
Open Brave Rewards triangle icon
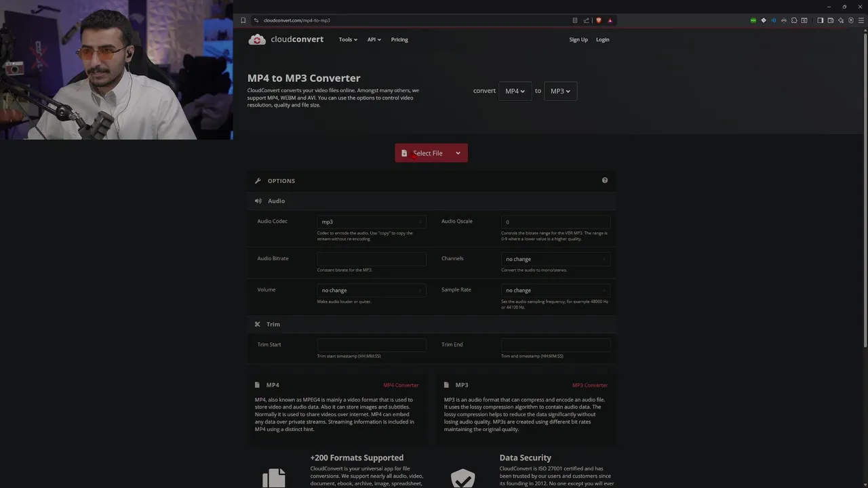click(610, 20)
